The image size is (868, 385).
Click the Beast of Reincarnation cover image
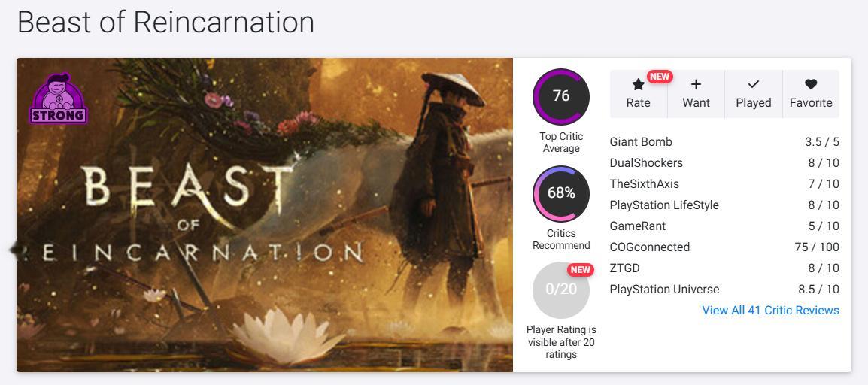pos(265,214)
